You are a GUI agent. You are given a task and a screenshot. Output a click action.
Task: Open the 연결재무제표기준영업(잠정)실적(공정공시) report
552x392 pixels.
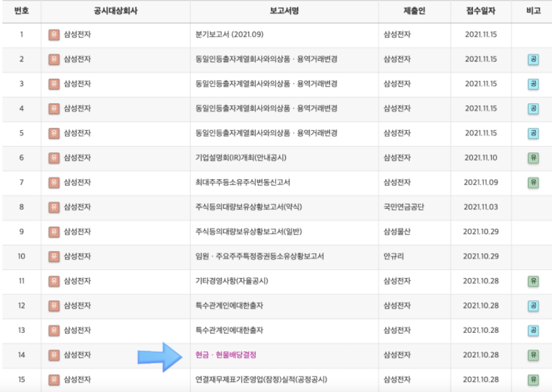pos(261,379)
